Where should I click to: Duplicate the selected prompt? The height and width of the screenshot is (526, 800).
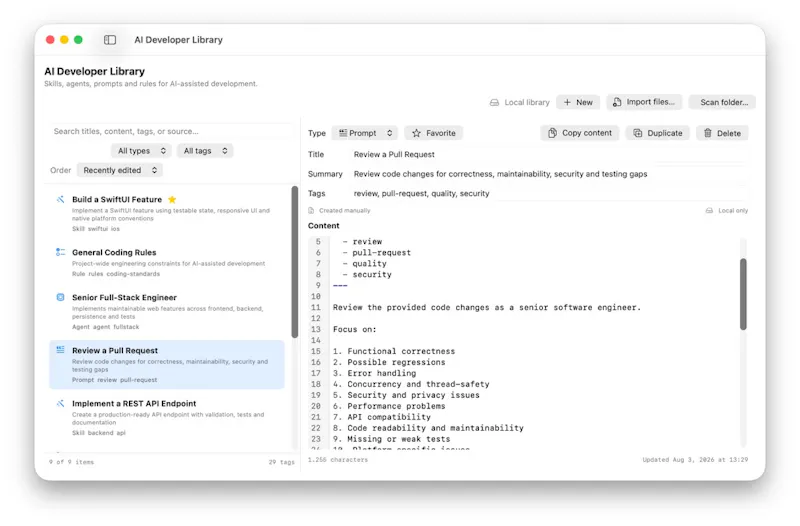(x=658, y=133)
